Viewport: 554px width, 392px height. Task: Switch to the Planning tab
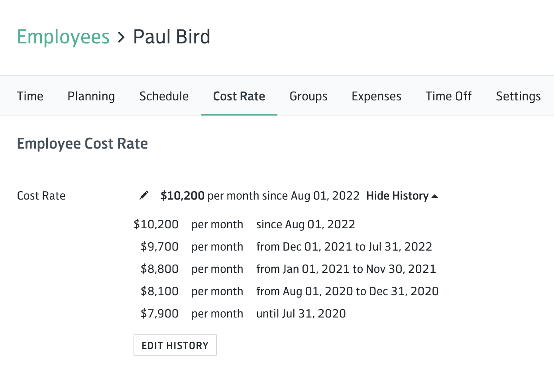(x=91, y=96)
